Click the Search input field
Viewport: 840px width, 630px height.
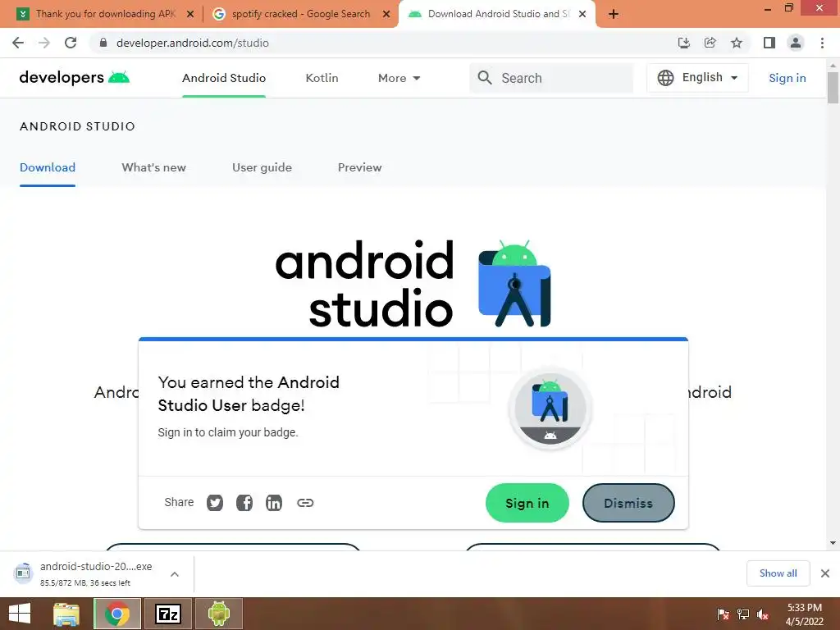click(x=552, y=78)
